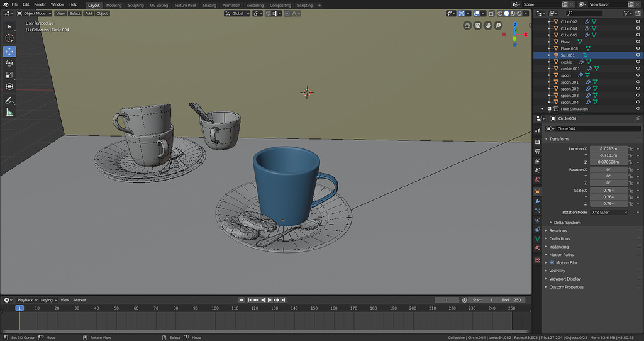
Task: Open Rotation Mode XYZ Euler dropdown
Action: tap(609, 213)
